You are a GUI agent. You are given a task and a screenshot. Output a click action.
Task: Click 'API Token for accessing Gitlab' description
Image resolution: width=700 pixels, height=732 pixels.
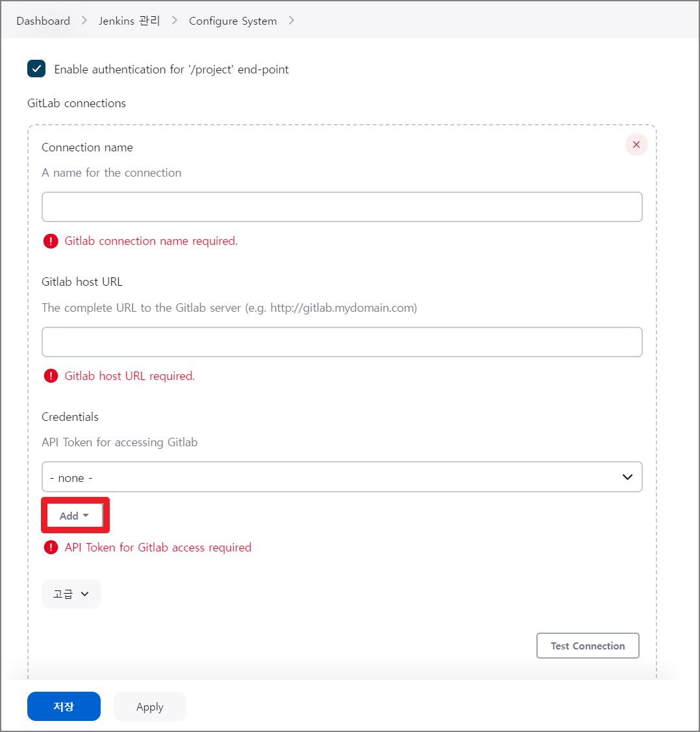119,442
